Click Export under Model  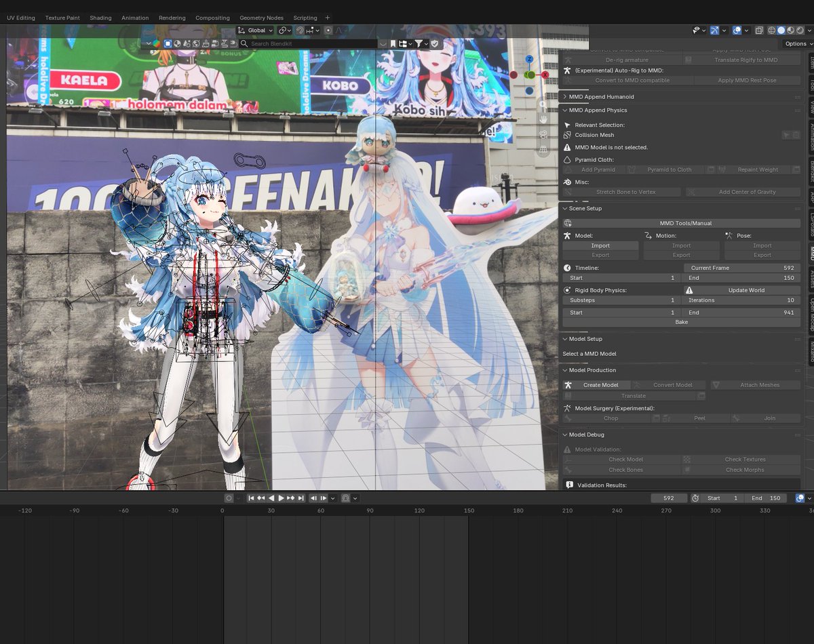(x=600, y=255)
